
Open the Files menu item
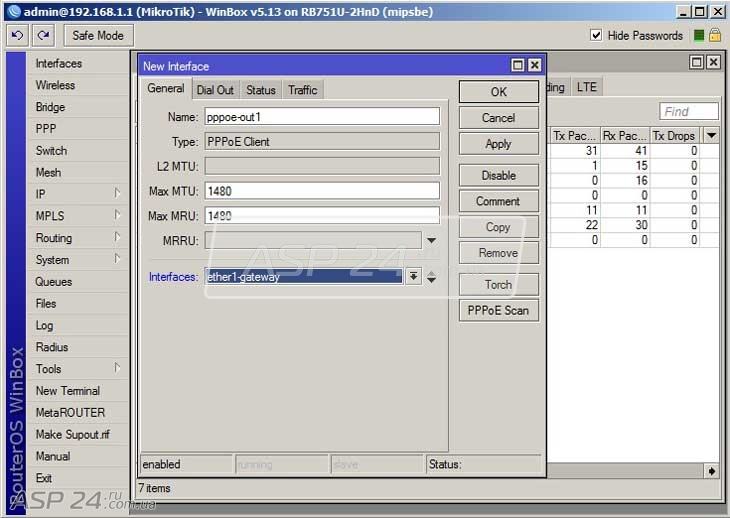pos(46,304)
